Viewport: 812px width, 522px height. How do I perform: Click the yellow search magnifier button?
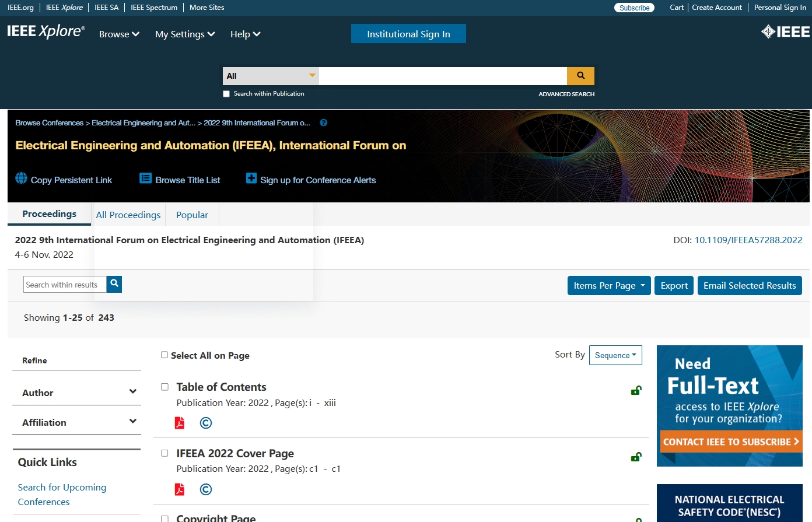pyautogui.click(x=580, y=76)
